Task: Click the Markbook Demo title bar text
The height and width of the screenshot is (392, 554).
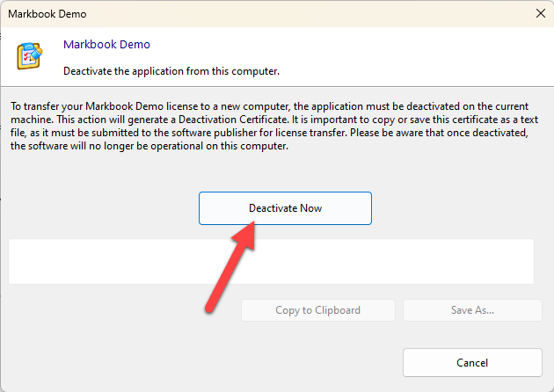Action: tap(49, 14)
